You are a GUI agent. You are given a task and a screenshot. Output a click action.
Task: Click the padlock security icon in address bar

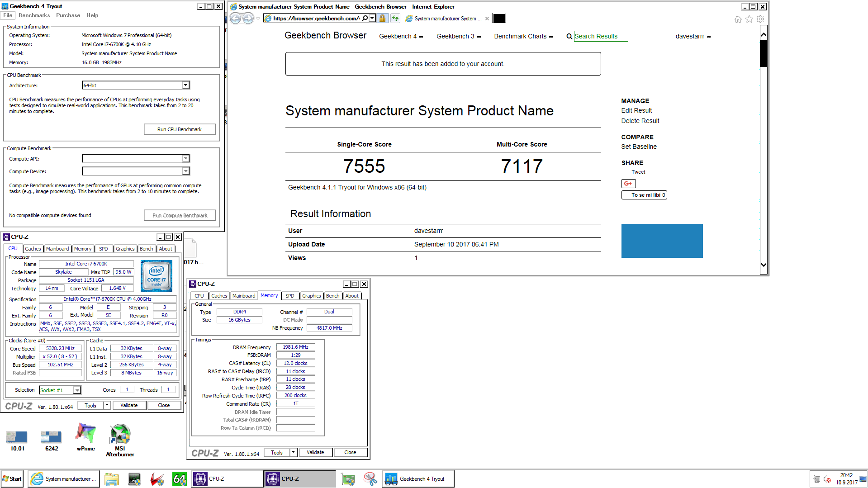tap(382, 18)
